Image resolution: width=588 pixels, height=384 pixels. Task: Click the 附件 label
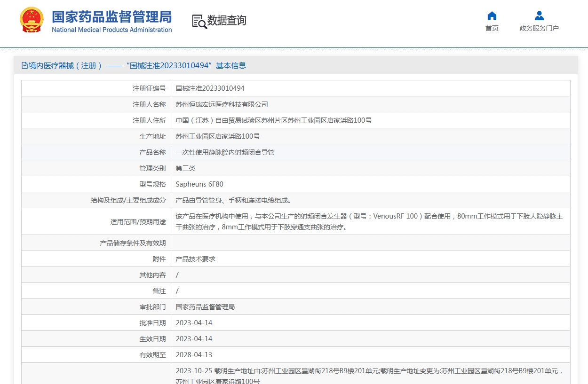point(159,259)
